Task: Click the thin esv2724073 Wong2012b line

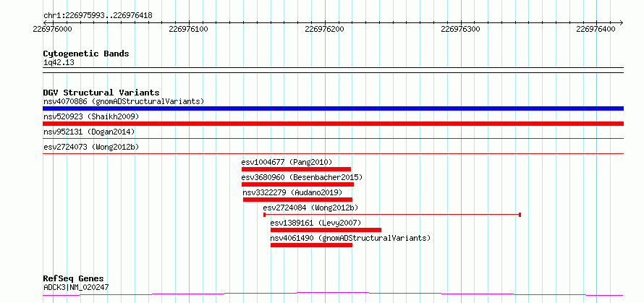Action: coord(333,154)
